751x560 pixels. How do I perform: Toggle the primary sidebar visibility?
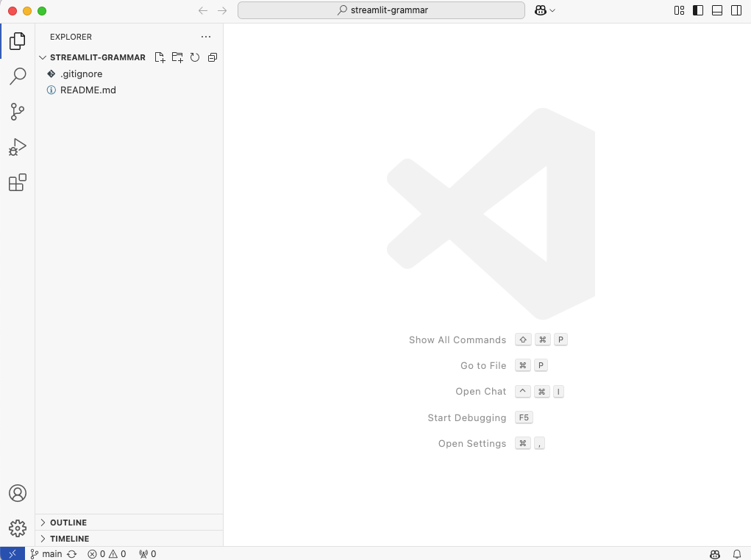pyautogui.click(x=697, y=10)
